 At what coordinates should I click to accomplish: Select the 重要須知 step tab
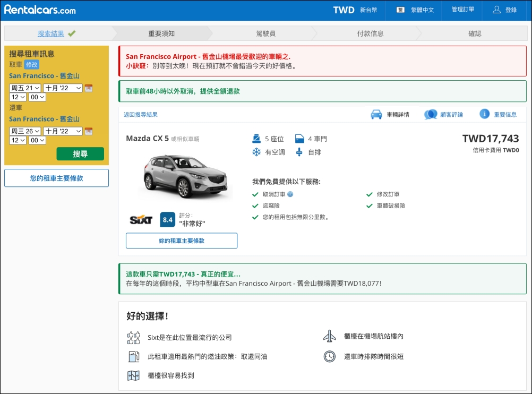pyautogui.click(x=161, y=33)
